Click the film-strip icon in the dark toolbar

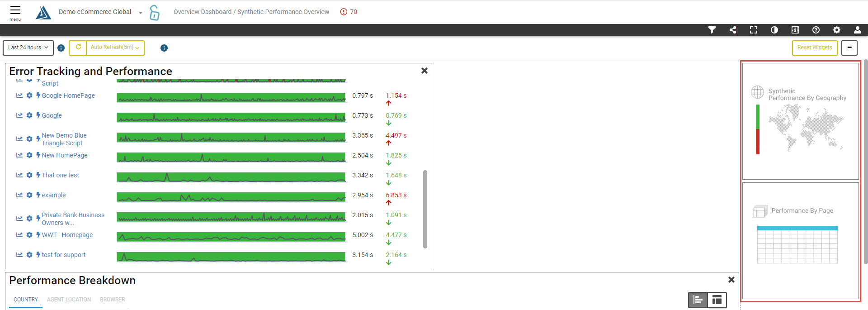795,30
